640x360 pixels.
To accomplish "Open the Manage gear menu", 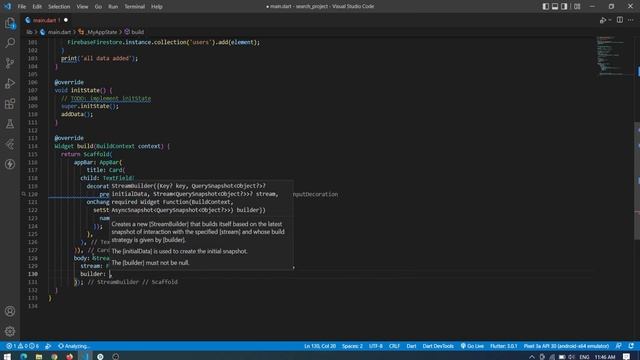I will point(10,331).
